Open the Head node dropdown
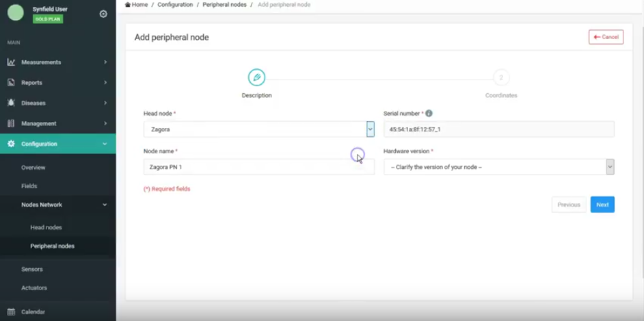Screen dimensions: 644x321 pyautogui.click(x=370, y=129)
